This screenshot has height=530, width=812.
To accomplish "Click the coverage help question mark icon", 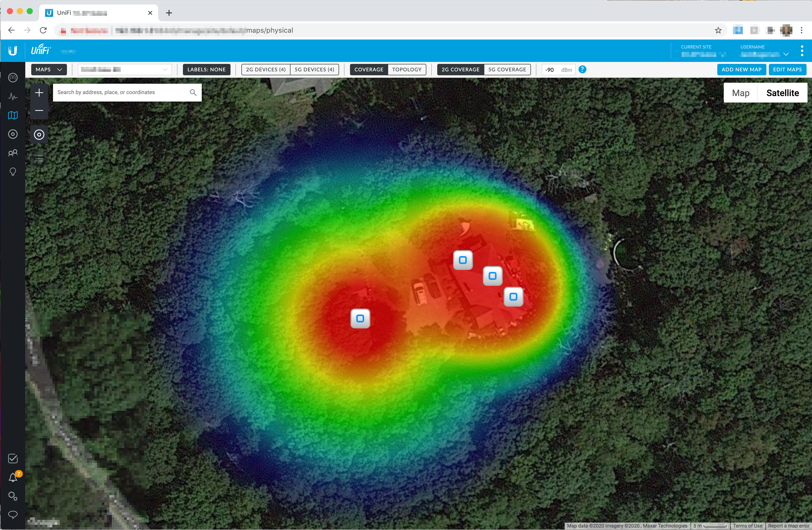I will [582, 70].
